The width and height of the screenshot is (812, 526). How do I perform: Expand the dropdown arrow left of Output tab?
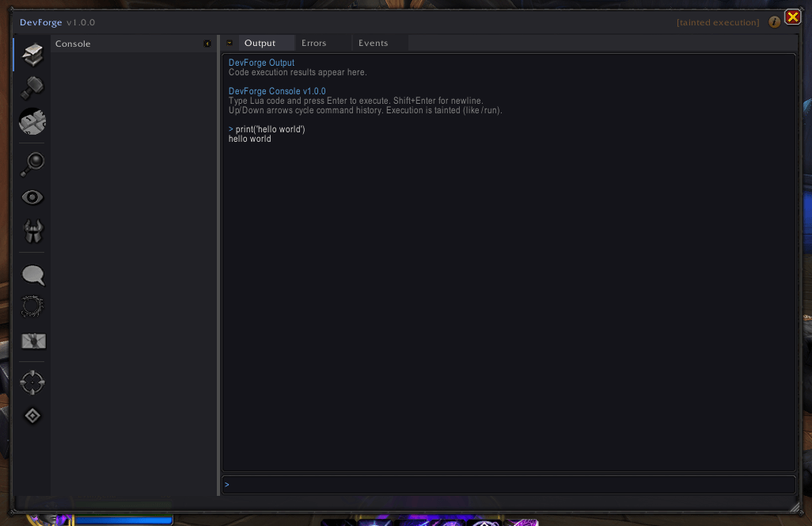tap(230, 43)
